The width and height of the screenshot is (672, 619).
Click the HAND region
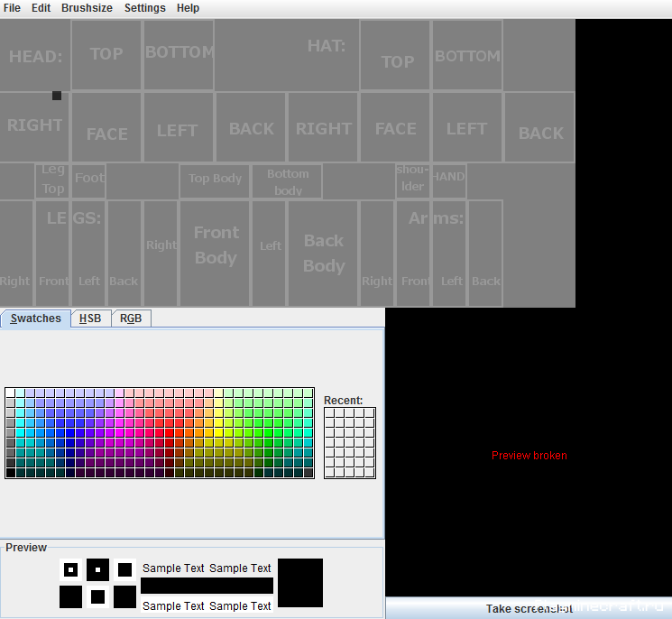pos(449,180)
